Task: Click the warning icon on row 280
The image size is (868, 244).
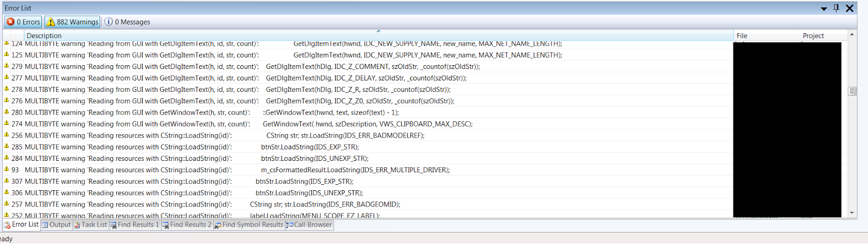Action: pos(7,112)
